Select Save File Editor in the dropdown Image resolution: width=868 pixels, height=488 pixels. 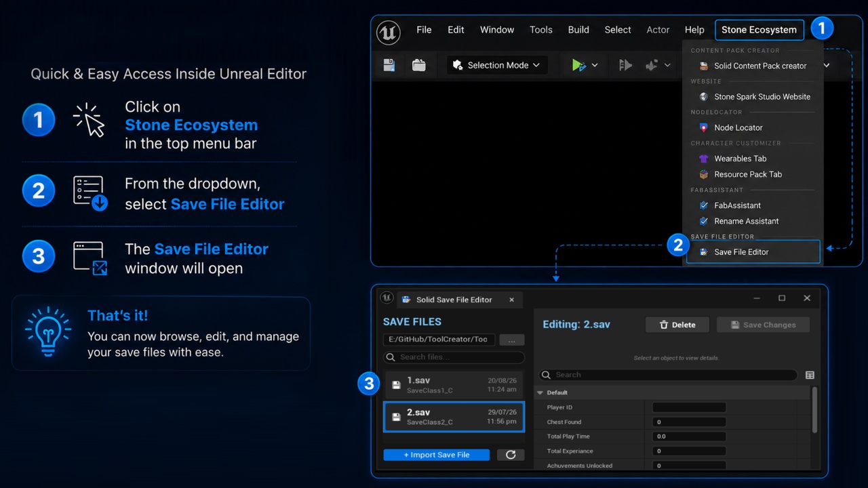tap(753, 252)
